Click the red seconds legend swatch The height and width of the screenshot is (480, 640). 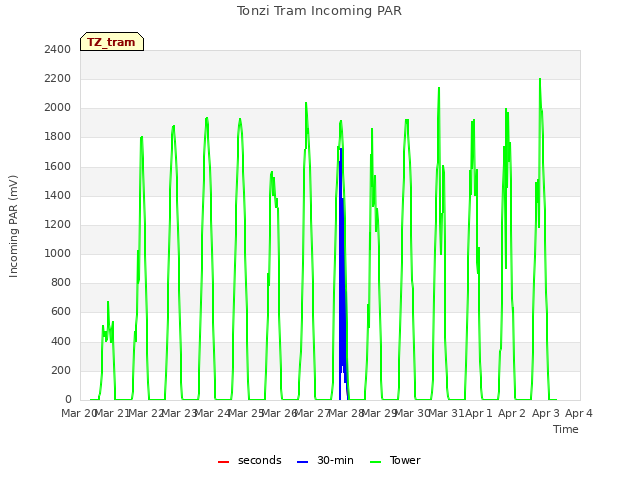(223, 462)
